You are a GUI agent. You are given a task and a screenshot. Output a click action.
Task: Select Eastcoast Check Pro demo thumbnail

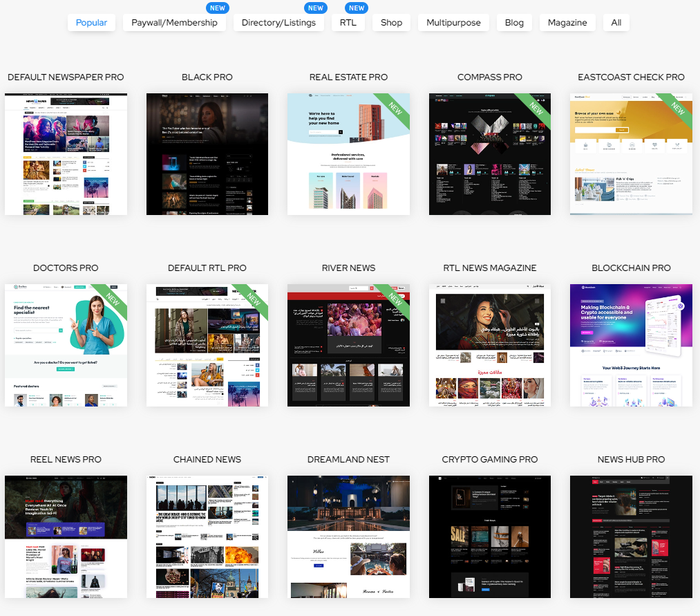631,154
